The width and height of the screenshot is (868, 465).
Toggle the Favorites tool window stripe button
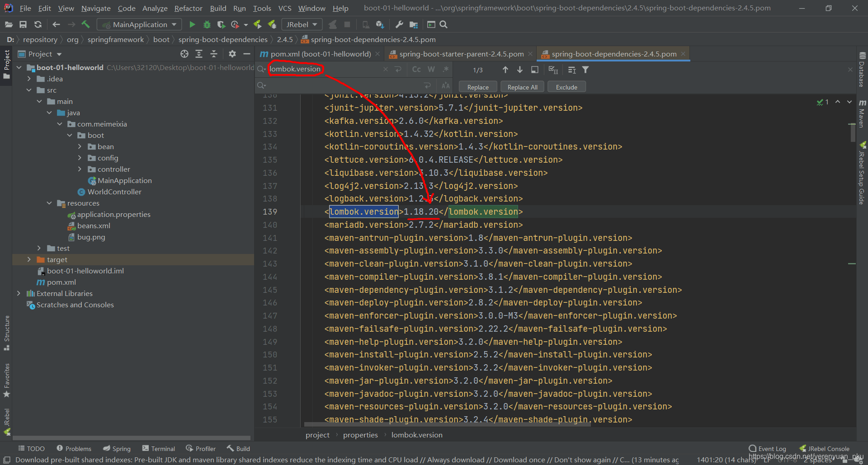[x=6, y=380]
